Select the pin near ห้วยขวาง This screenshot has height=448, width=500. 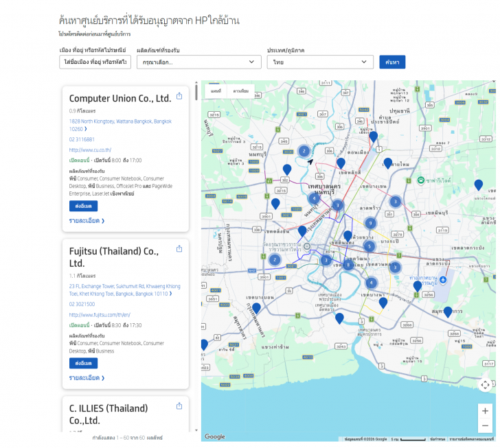pyautogui.click(x=348, y=236)
